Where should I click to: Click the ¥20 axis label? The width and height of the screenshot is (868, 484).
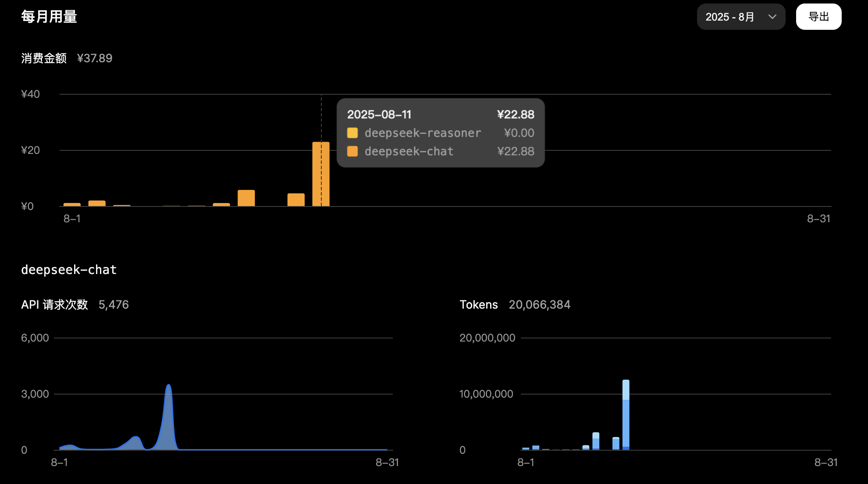click(x=30, y=150)
